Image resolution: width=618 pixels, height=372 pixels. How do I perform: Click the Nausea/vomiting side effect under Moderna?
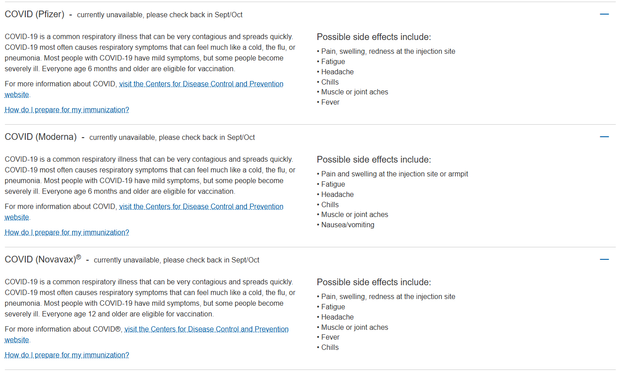tap(348, 225)
